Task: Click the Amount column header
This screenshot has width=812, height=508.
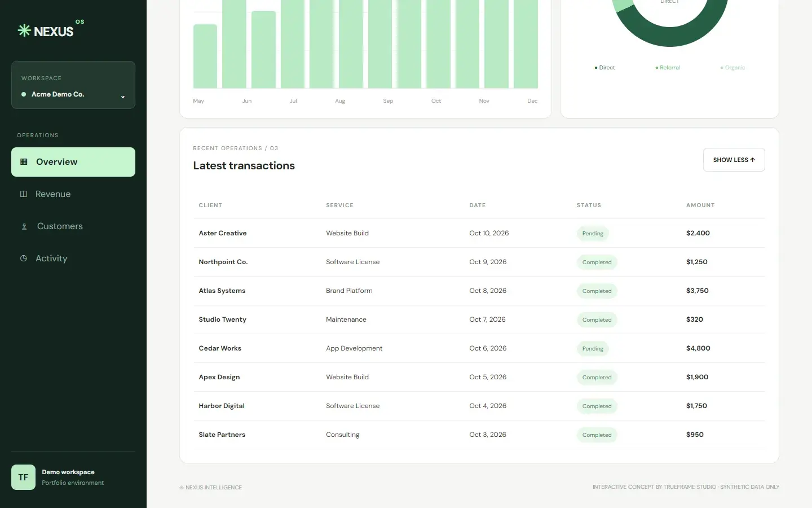Action: [700, 205]
